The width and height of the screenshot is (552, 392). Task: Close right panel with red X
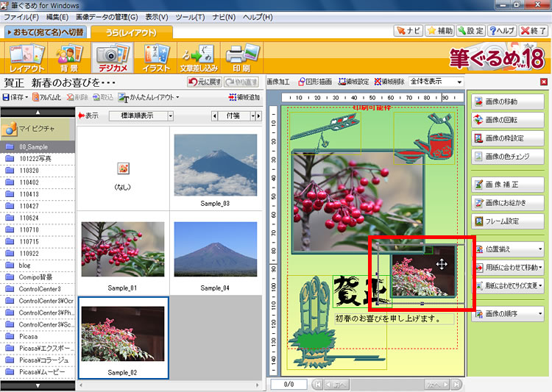[544, 82]
